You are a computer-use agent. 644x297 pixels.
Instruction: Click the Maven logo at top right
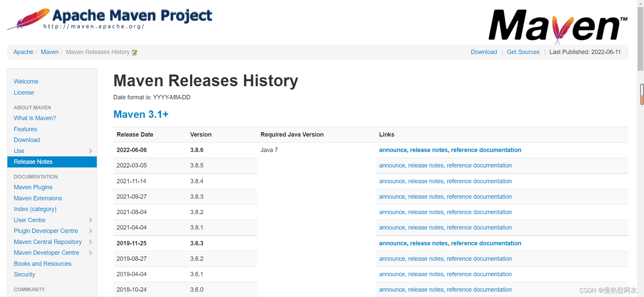558,26
